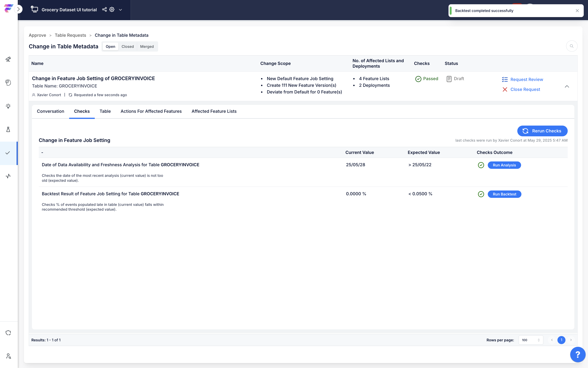Open the flask experiment icon in sidebar

(x=8, y=130)
